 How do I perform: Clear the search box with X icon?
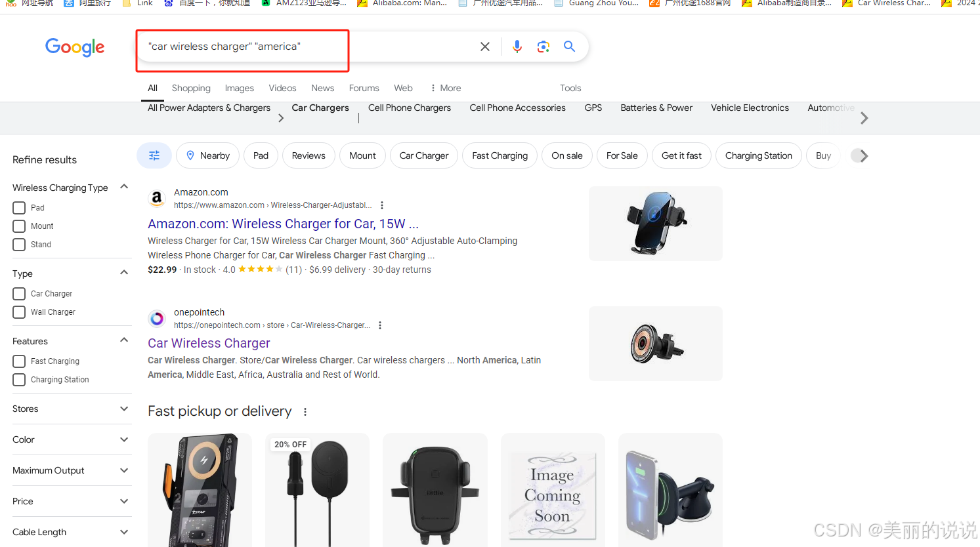(485, 47)
